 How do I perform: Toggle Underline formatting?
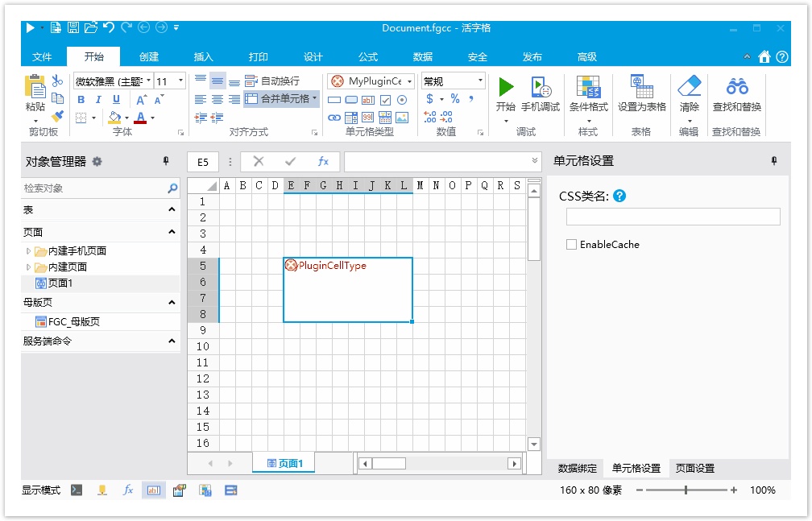click(x=116, y=100)
